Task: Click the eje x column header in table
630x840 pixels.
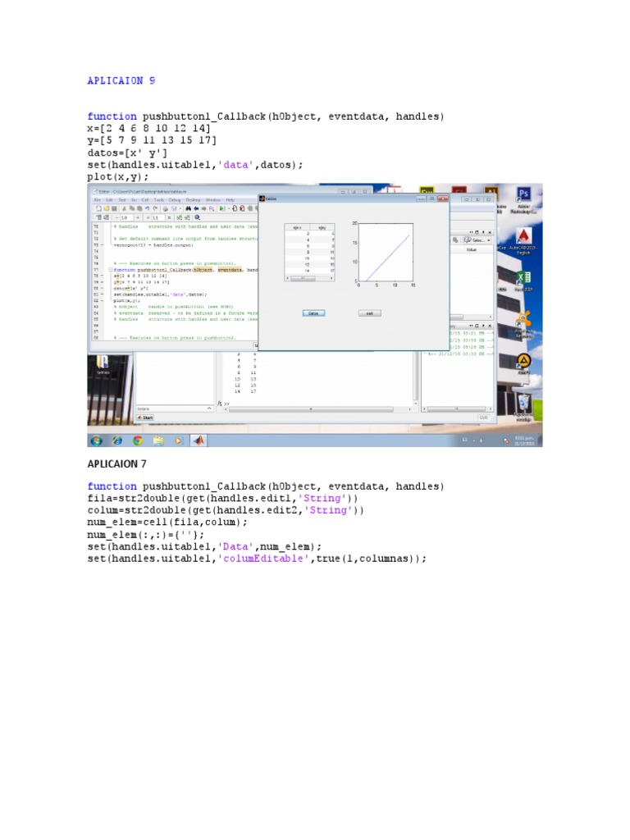Action: (297, 228)
